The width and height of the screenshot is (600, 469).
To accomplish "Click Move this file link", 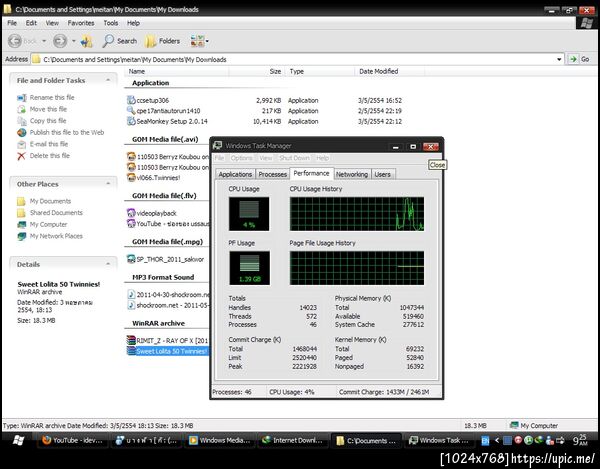I will [48, 109].
